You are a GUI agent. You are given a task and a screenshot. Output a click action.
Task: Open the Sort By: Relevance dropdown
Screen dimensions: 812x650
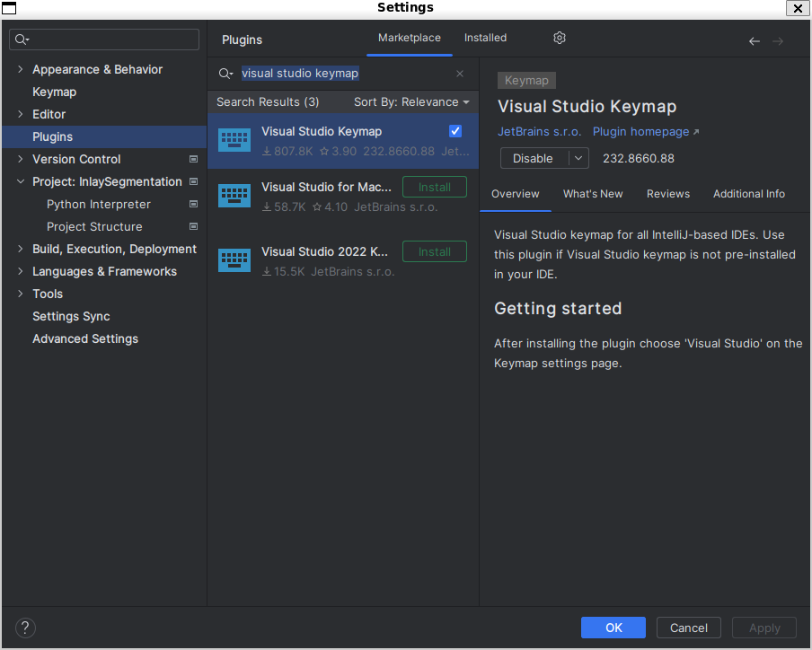click(x=411, y=102)
